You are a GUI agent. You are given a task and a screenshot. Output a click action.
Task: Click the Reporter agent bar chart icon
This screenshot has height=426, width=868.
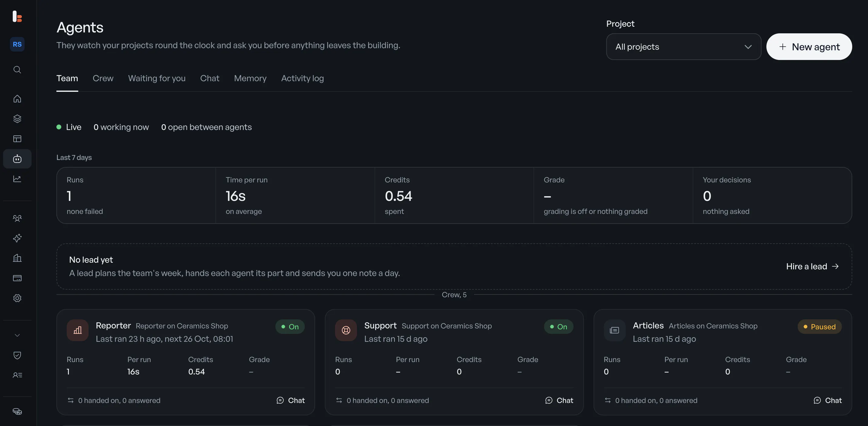78,330
